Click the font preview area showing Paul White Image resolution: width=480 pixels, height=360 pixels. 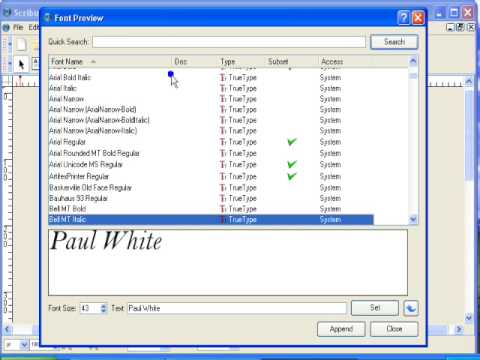(x=228, y=262)
